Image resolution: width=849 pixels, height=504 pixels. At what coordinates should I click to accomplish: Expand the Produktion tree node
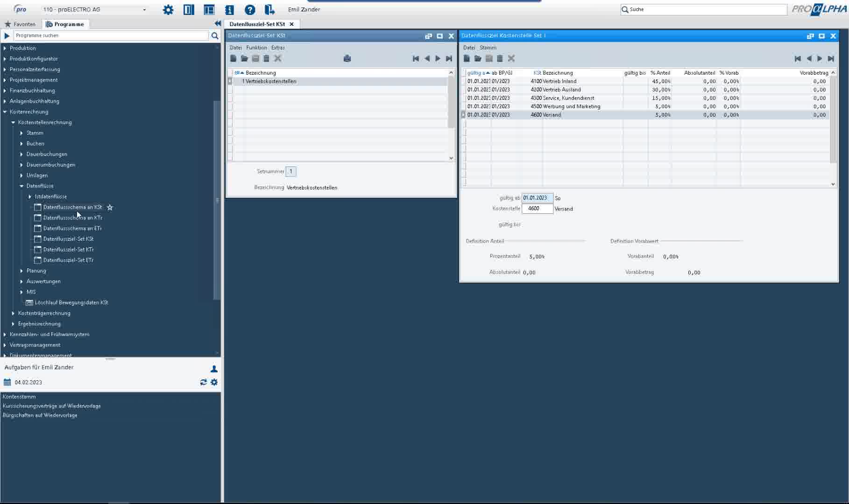coord(5,48)
